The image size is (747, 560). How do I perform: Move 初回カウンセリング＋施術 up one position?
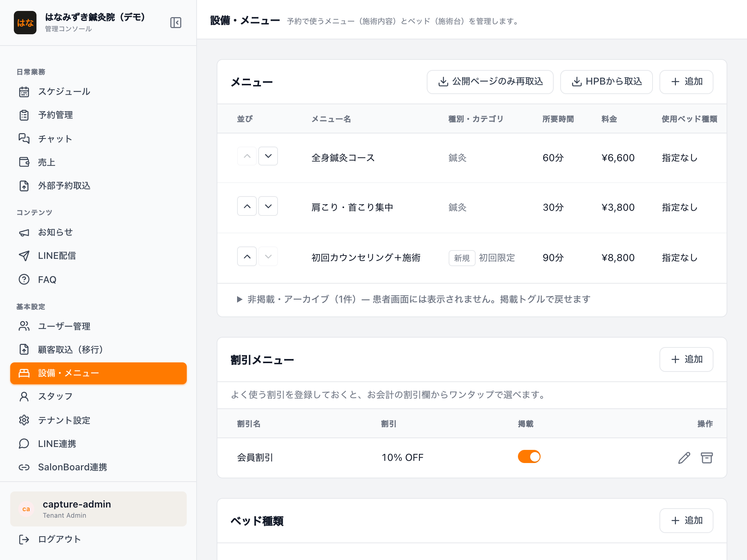point(247,256)
